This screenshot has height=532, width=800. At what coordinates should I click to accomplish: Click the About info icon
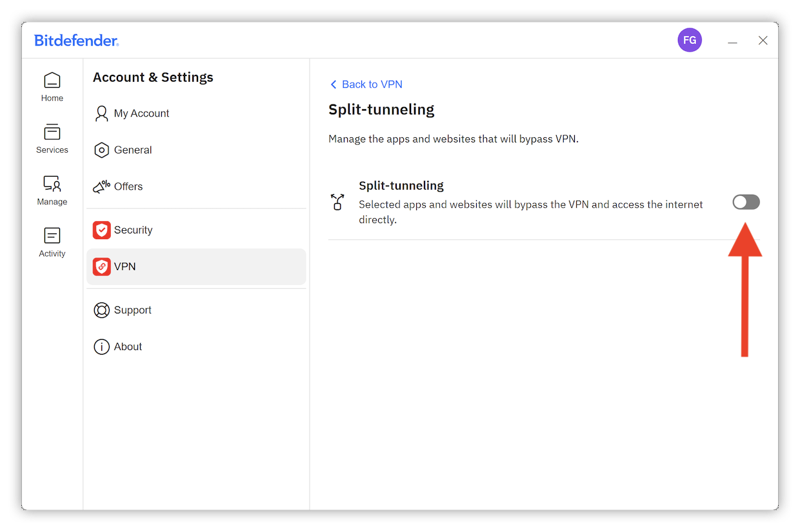101,347
